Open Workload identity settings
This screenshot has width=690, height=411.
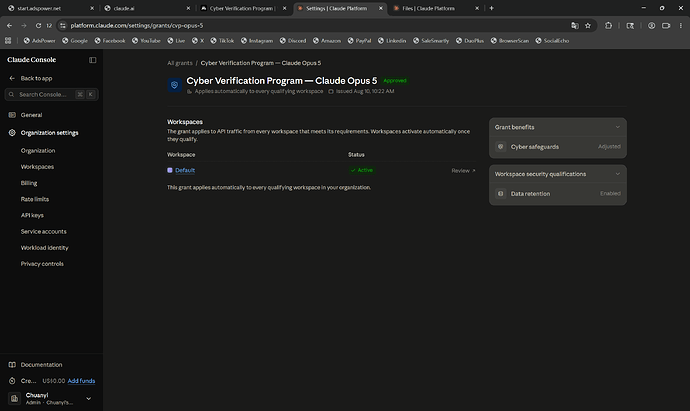click(44, 248)
